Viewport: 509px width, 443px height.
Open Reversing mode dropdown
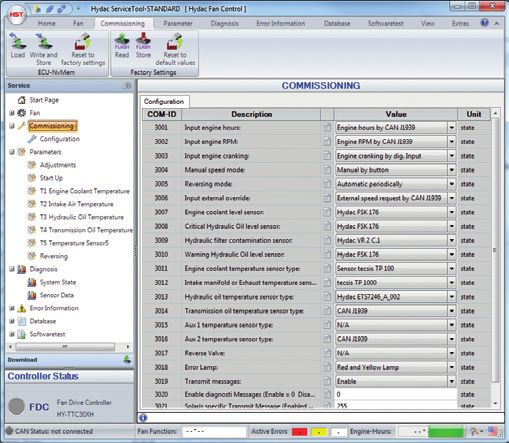452,184
